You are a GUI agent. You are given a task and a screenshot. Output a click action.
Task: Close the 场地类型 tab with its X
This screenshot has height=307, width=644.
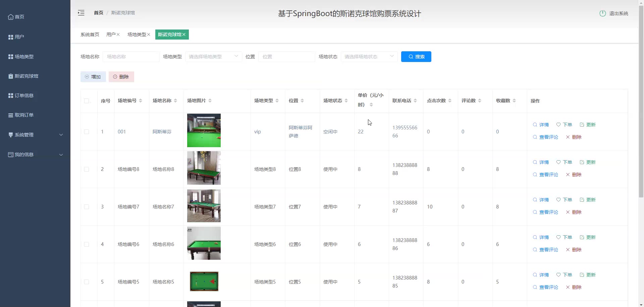pos(149,35)
